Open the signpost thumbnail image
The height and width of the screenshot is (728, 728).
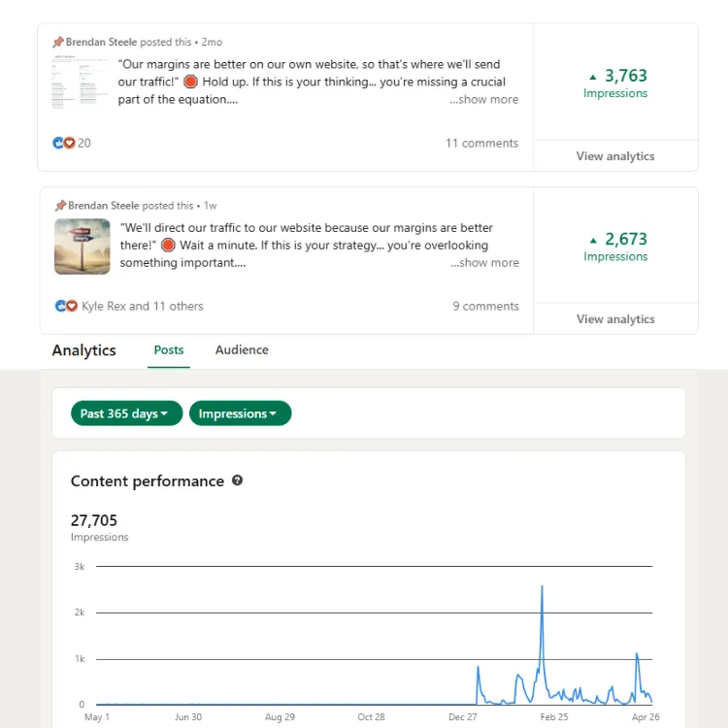tap(83, 247)
